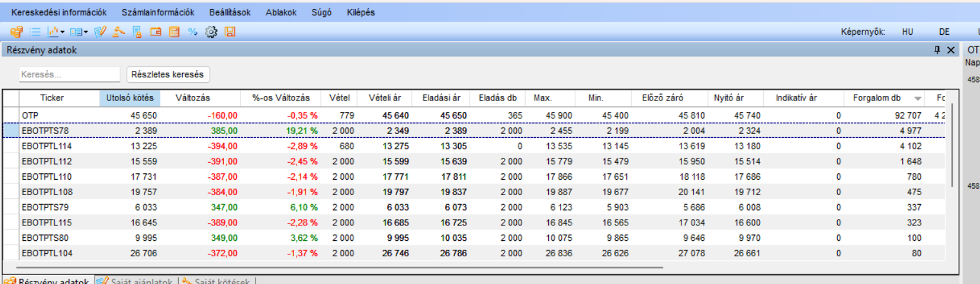Click the locked document toolbar icon
Screen dimensions: 980x284
137,32
